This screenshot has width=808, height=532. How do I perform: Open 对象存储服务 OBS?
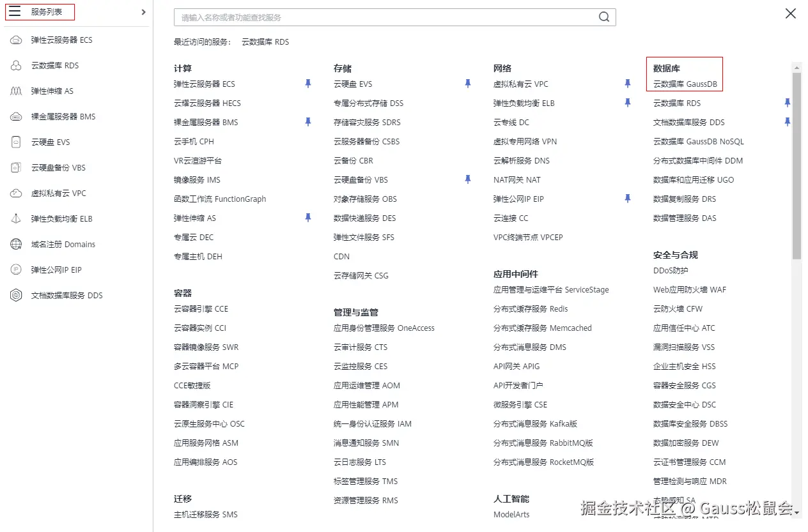click(365, 199)
